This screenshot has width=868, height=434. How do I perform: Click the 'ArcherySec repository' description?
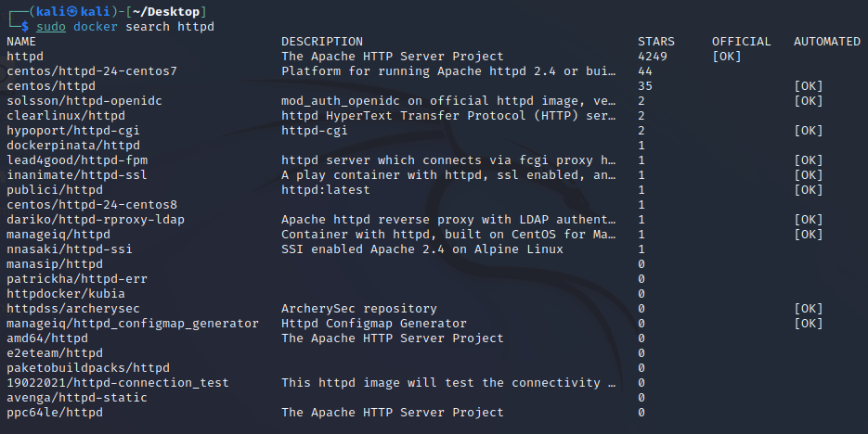pos(359,309)
